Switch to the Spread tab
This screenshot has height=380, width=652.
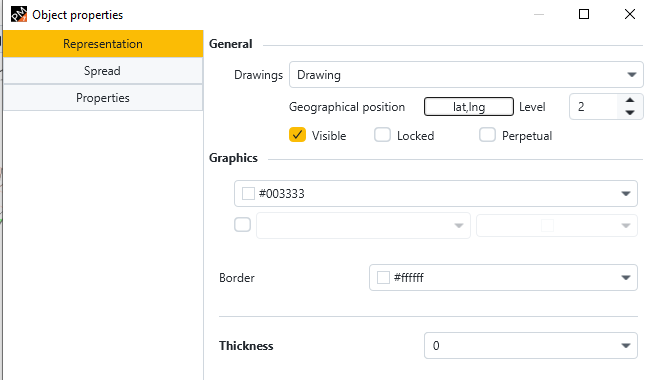pos(103,71)
